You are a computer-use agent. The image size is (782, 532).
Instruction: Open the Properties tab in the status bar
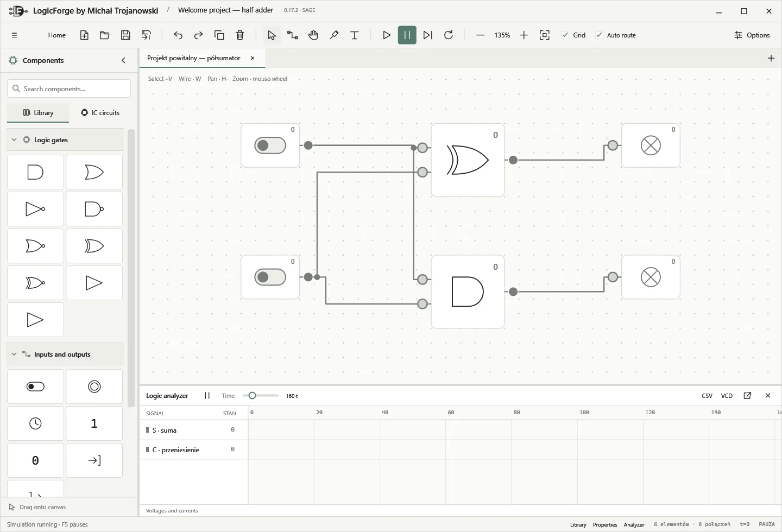point(605,525)
